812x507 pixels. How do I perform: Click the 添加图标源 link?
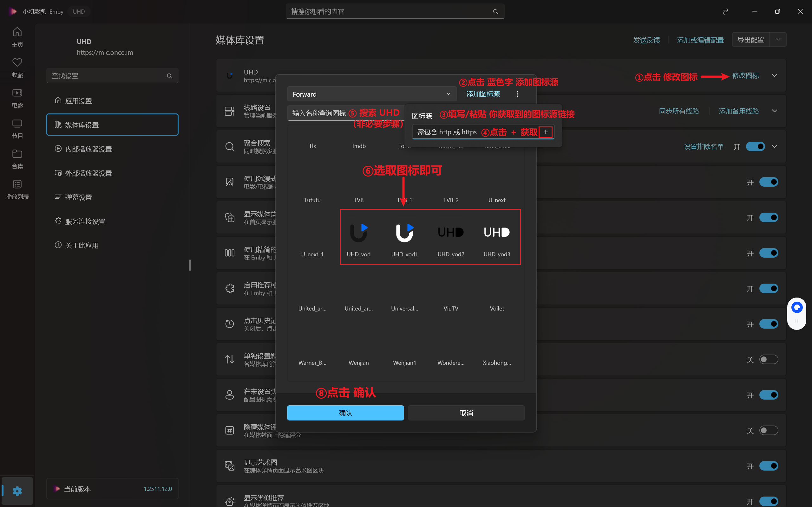(x=483, y=94)
